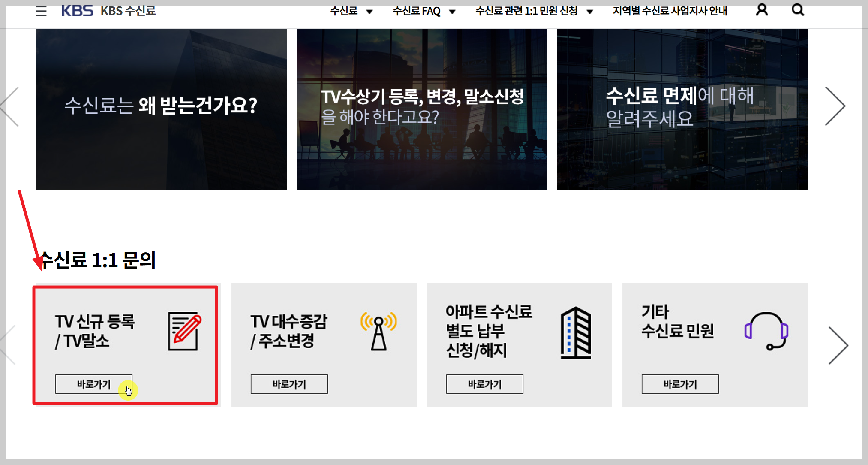This screenshot has height=465, width=868.
Task: Click the KBS 수신료 site title
Action: pyautogui.click(x=128, y=11)
